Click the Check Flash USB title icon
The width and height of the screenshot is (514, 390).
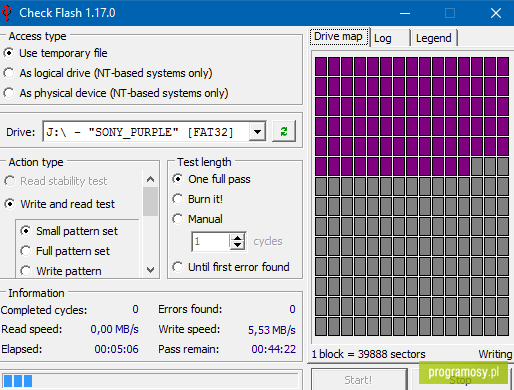pos(6,13)
